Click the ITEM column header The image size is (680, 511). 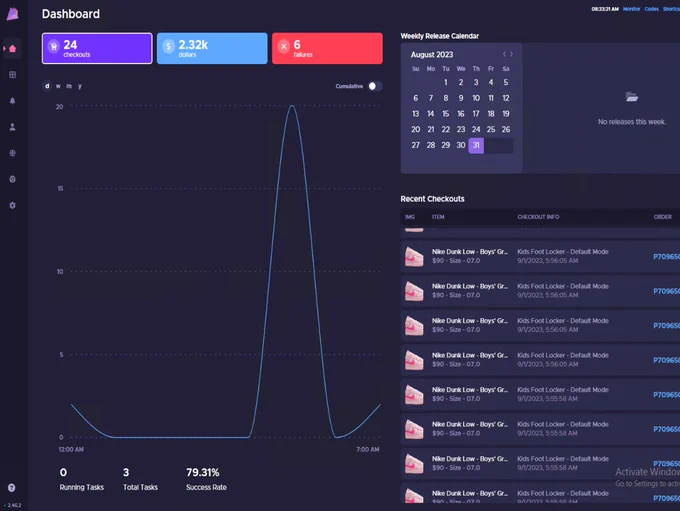pyautogui.click(x=438, y=217)
